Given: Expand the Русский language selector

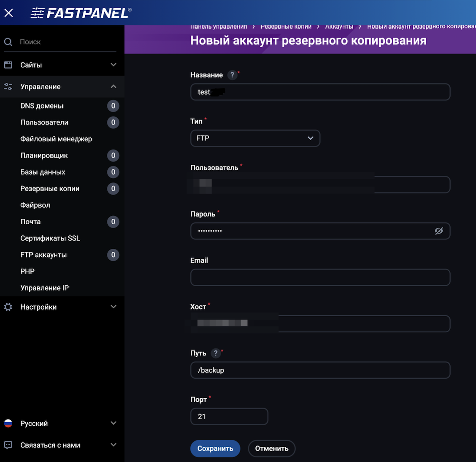Looking at the screenshot, I should pyautogui.click(x=113, y=423).
